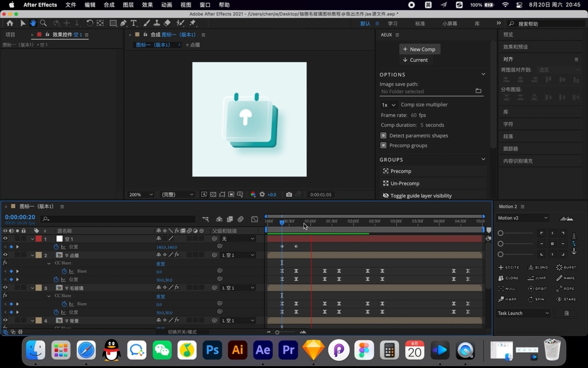Viewport: 588px width, 368px height.
Task: Open the 文件 menu
Action: (x=71, y=5)
